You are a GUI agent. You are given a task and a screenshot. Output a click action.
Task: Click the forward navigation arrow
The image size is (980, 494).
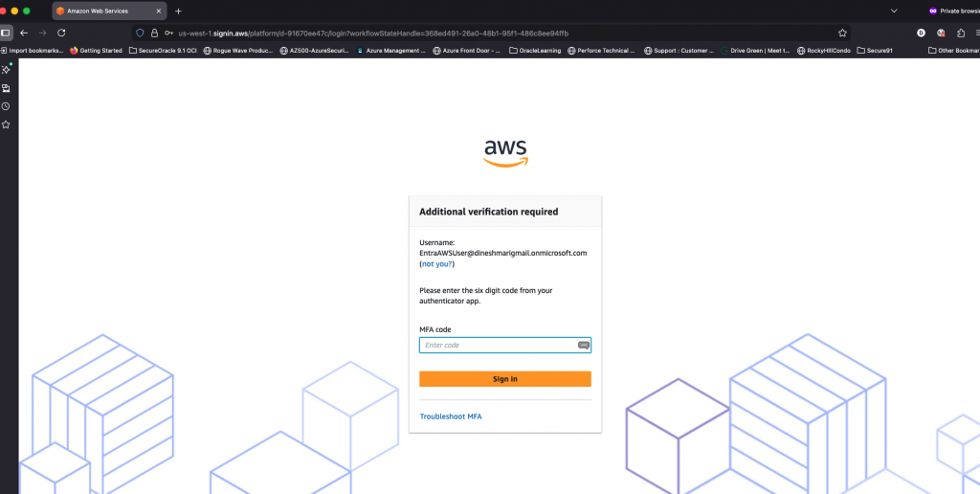pos(42,33)
